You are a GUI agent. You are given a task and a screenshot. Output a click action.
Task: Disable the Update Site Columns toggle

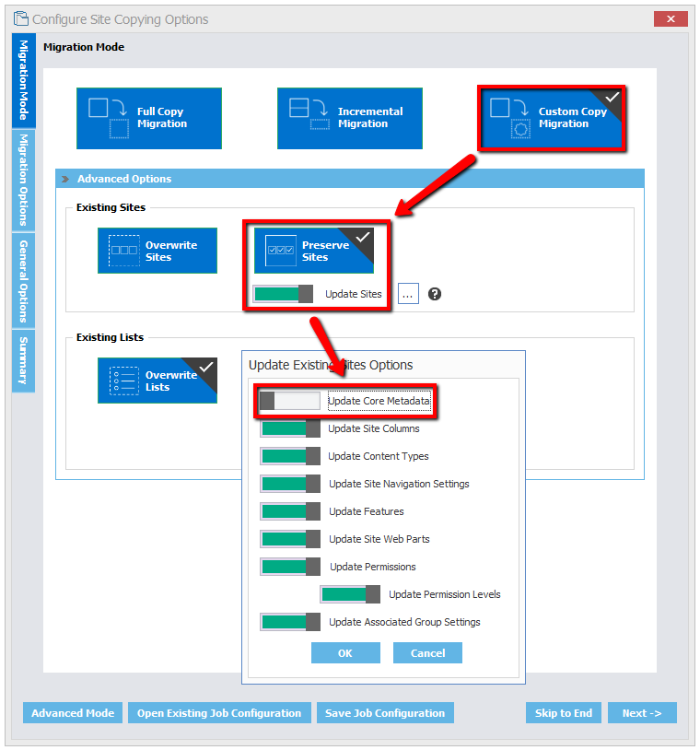click(x=289, y=428)
